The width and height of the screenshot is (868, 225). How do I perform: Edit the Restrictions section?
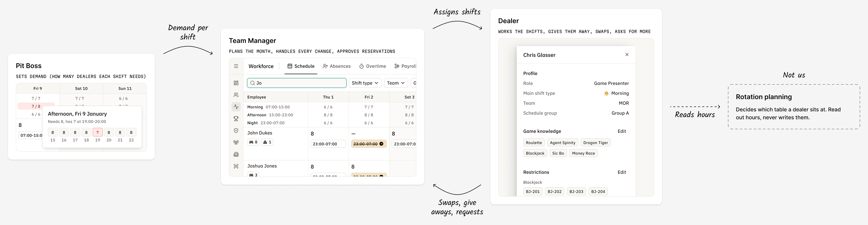tap(622, 172)
